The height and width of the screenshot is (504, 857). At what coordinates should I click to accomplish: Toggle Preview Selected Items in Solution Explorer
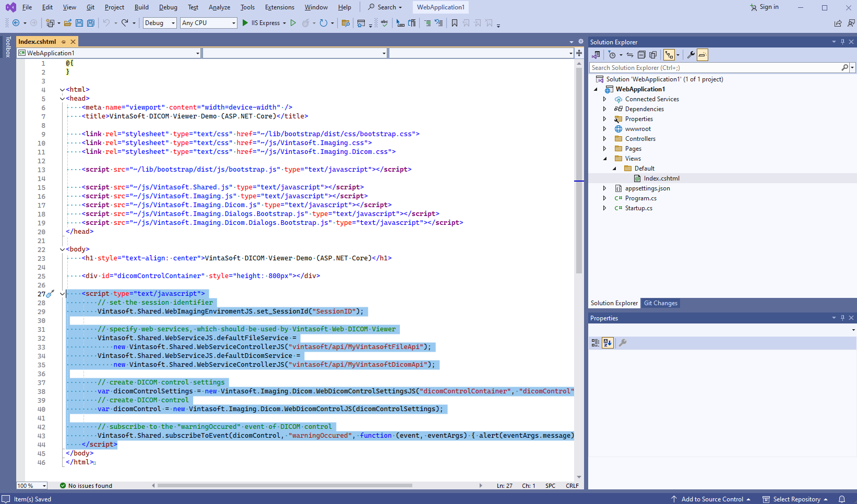click(x=703, y=55)
